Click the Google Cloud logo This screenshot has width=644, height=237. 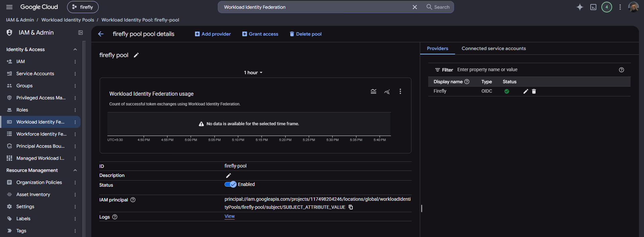(x=39, y=7)
